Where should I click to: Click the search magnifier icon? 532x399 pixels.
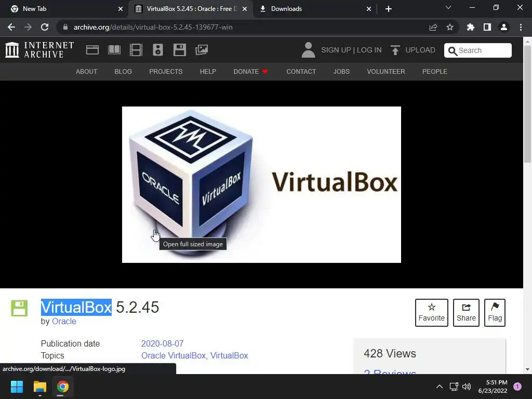pyautogui.click(x=453, y=51)
